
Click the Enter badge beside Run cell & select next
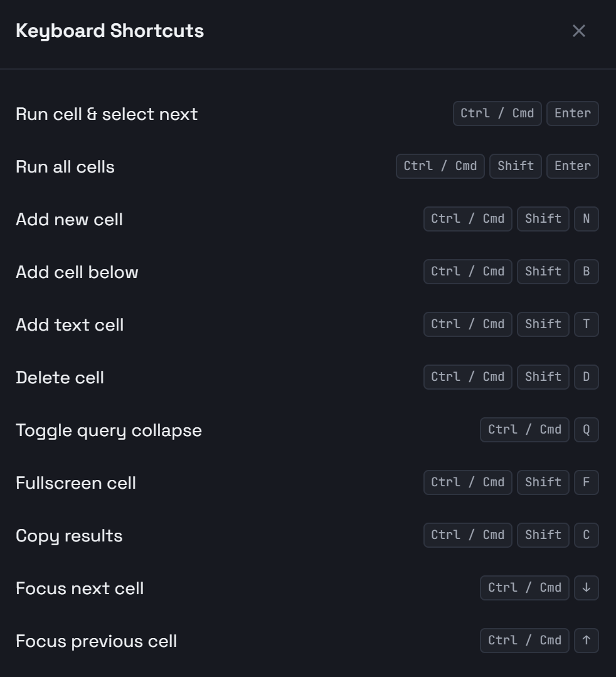(x=572, y=114)
